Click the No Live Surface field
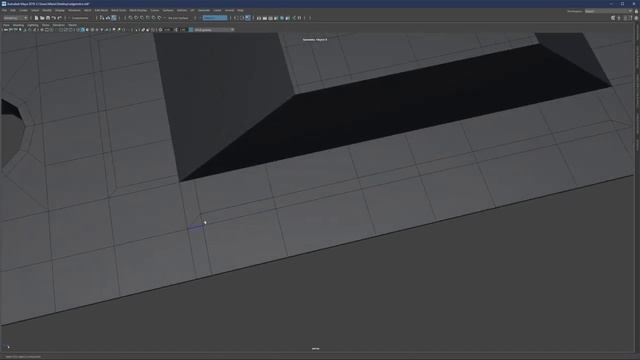This screenshot has width=640, height=360. [179, 18]
